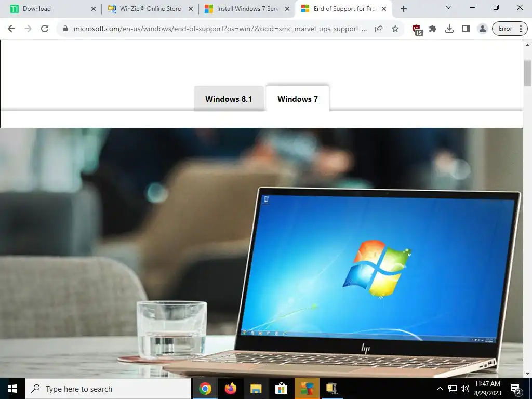Open the clock showing 11:47 AM
Image resolution: width=532 pixels, height=399 pixels.
(x=487, y=389)
